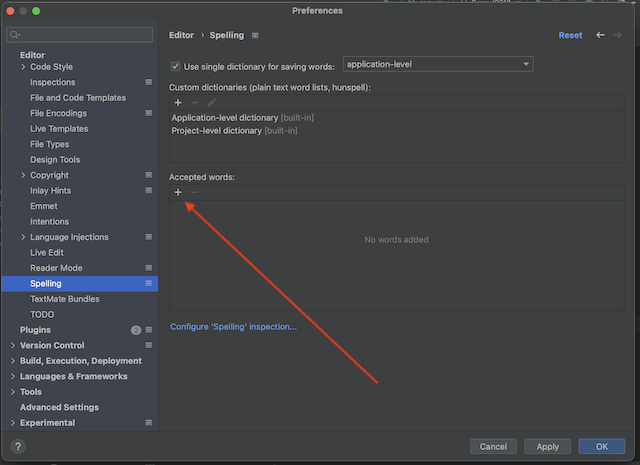
Task: Select Project-level dictionary entry
Action: pos(234,131)
